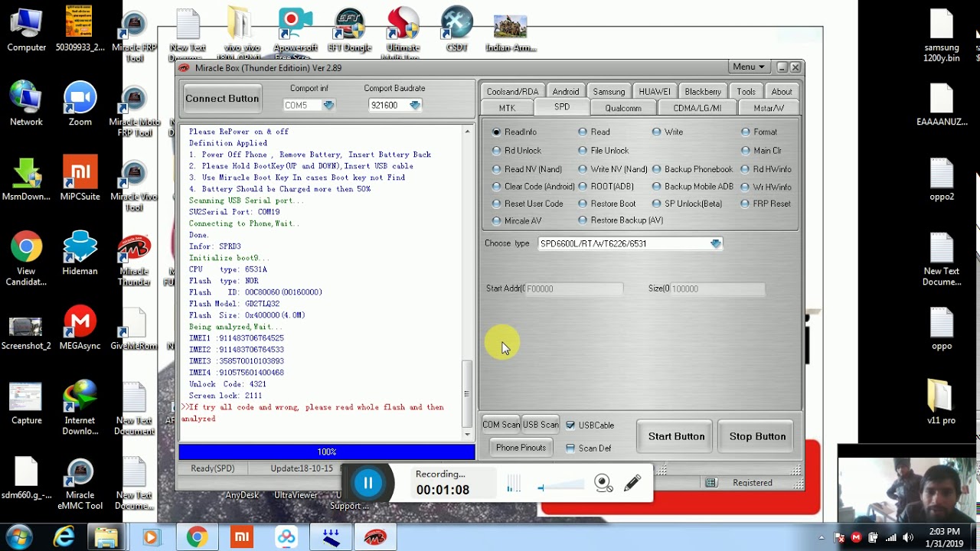Expand Comport Baudrate 921600 dropdown
Screen dimensions: 980x551
tap(414, 106)
